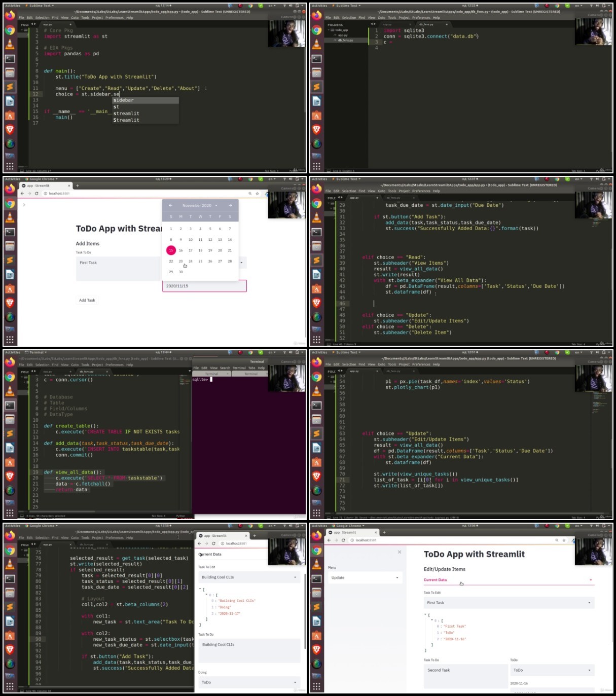Collapse the JSON array containing "Building Cool CLIs"
Viewport: 616px width, 696px height.
point(201,590)
